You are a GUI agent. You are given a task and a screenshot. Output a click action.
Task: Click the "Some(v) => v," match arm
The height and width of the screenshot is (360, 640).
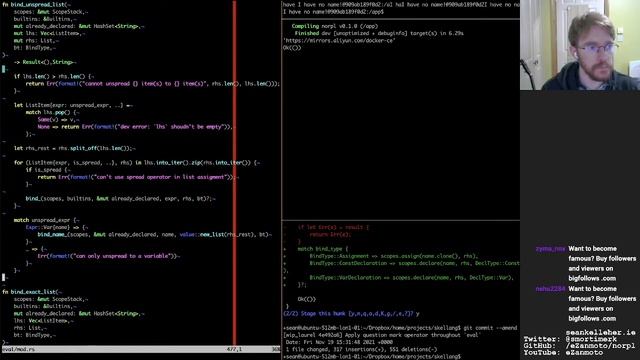click(58, 120)
